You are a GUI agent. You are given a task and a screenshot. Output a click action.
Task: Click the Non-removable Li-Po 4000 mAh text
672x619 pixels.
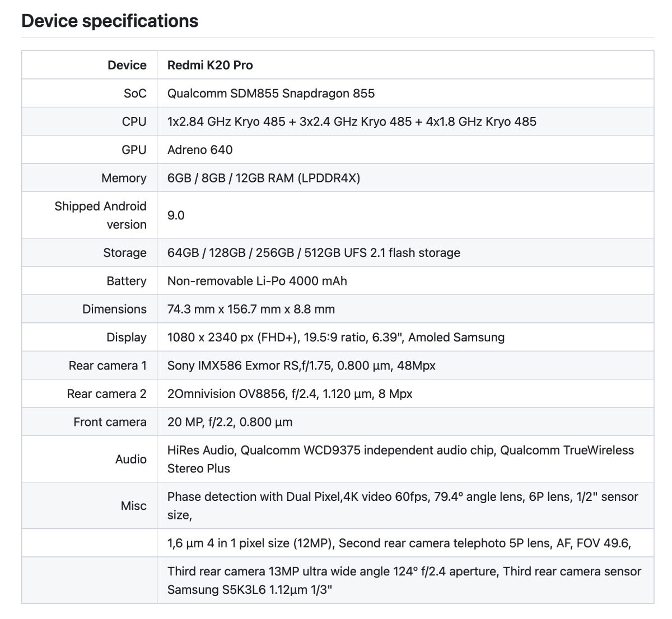[257, 281]
